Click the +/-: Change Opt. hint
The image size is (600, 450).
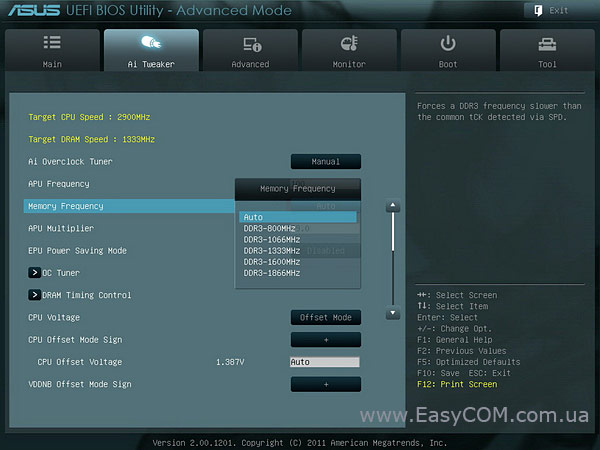[454, 328]
